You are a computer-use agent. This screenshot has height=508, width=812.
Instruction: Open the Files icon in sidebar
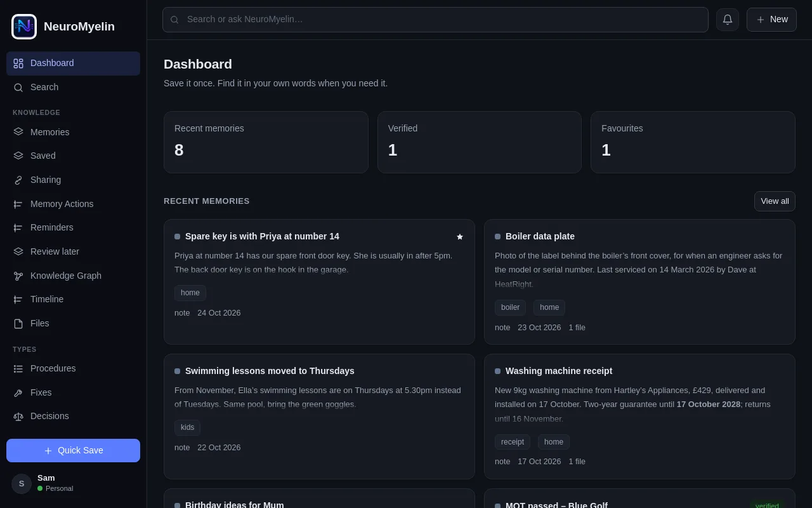click(x=18, y=324)
